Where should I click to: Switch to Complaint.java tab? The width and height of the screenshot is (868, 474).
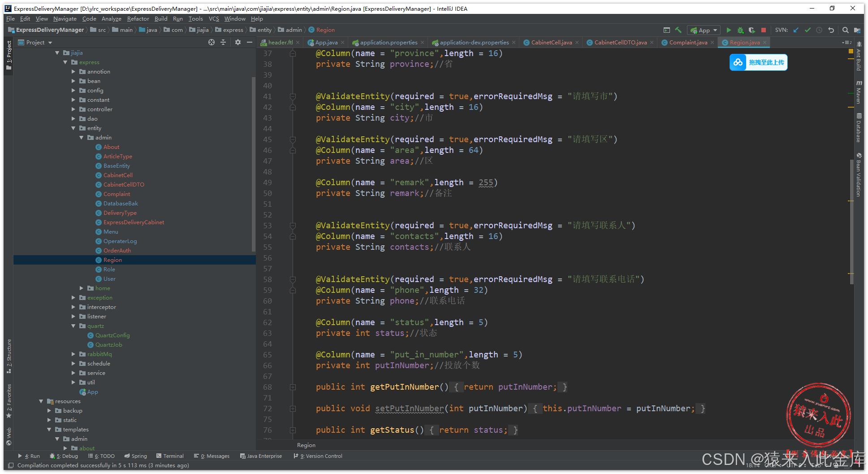click(688, 43)
